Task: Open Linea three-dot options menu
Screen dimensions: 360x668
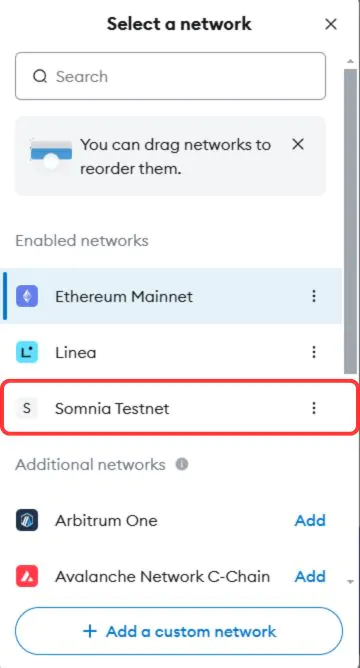Action: pyautogui.click(x=314, y=352)
